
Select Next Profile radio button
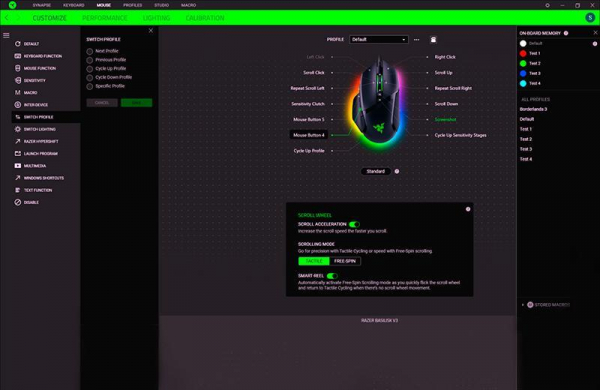click(90, 51)
